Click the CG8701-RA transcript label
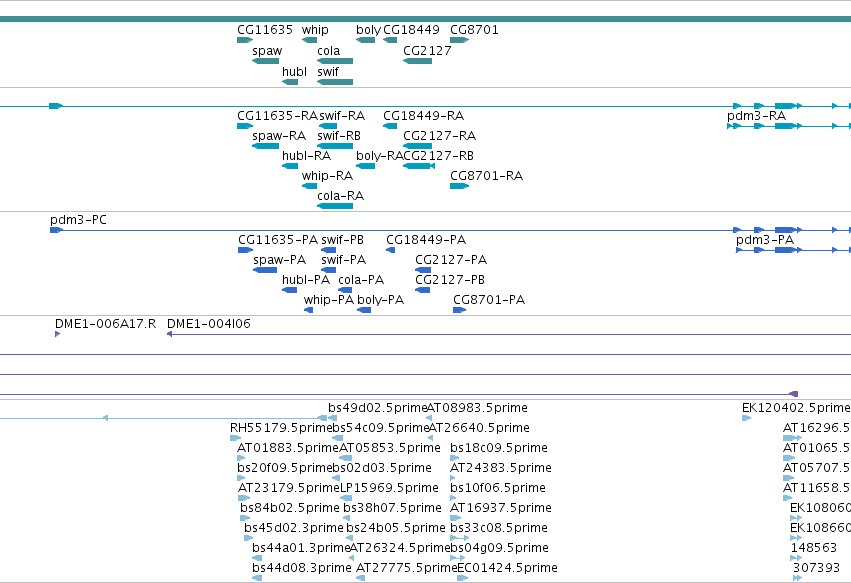 click(x=486, y=176)
